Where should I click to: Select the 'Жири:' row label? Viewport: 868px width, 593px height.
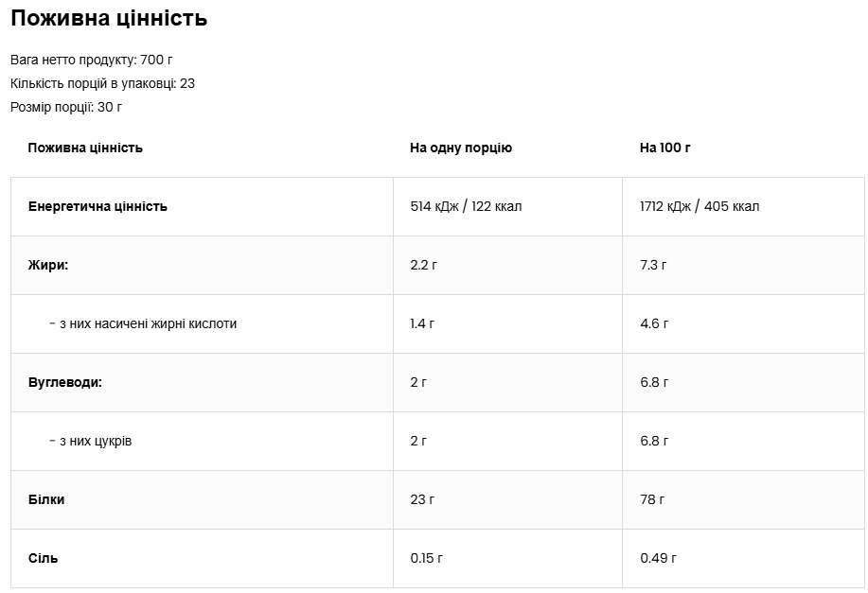coord(48,265)
